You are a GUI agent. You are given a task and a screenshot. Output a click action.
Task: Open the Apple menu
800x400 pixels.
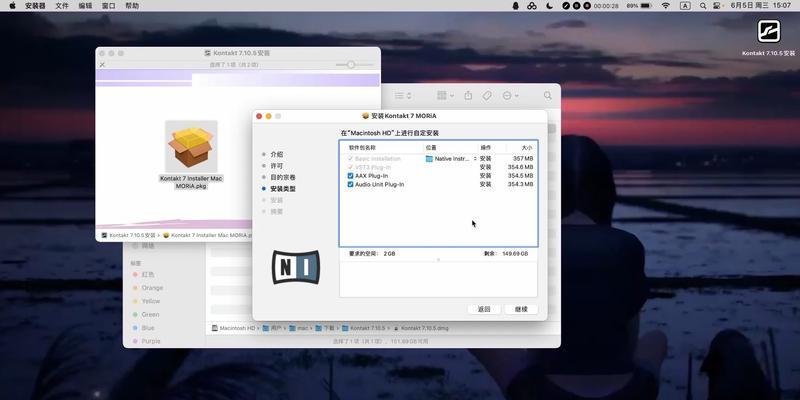[12, 6]
